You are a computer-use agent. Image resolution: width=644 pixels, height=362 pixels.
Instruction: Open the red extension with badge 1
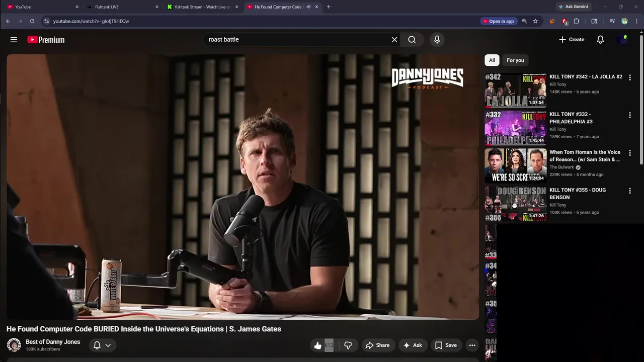[565, 21]
